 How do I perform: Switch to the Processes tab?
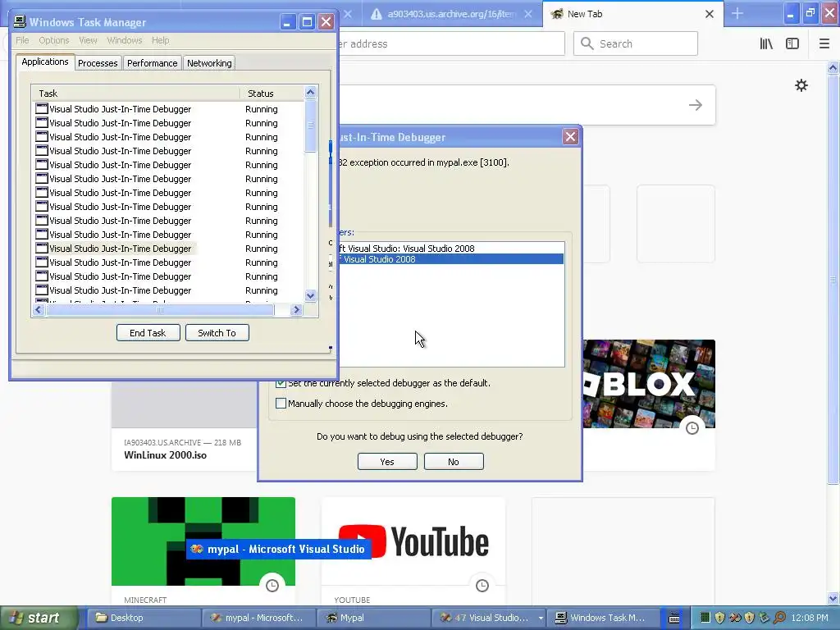coord(98,62)
